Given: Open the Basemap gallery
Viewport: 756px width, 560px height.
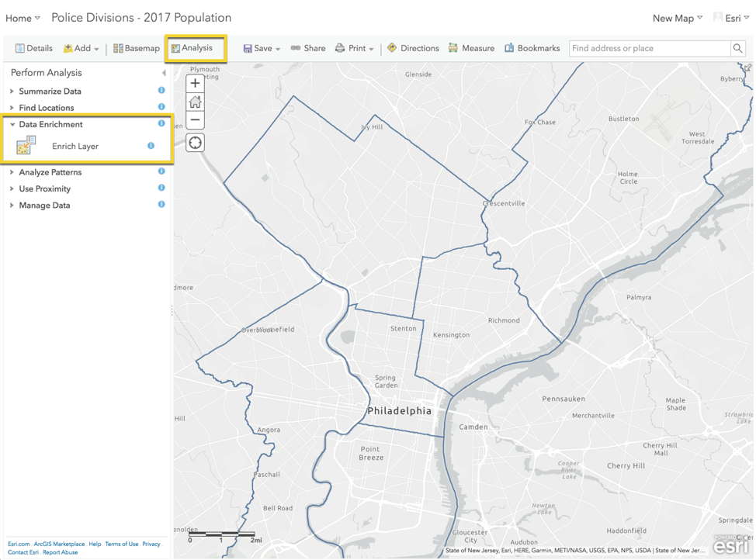Looking at the screenshot, I should click(x=137, y=48).
